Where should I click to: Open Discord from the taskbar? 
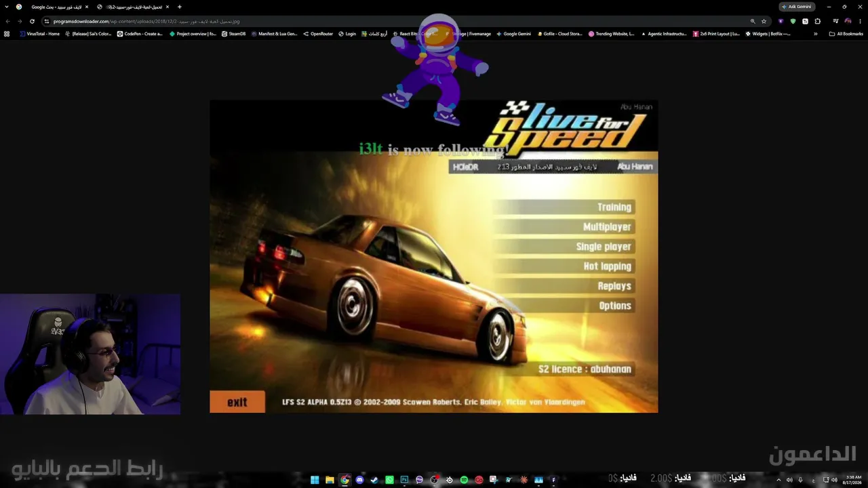359,480
